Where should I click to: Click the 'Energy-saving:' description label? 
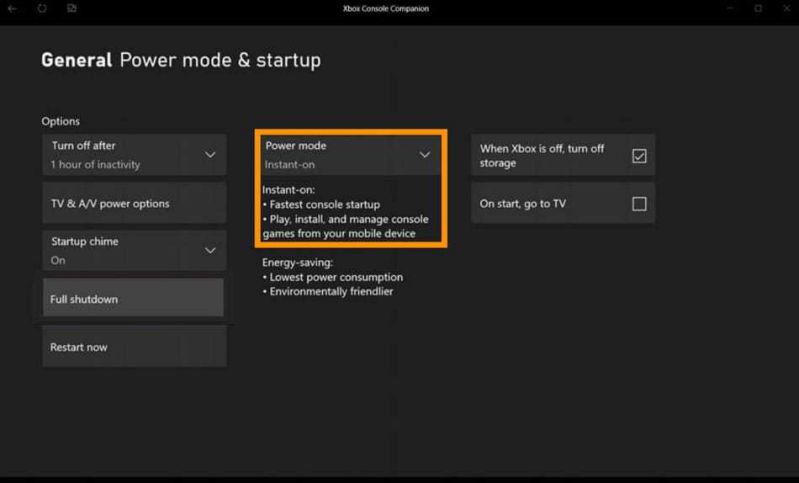click(298, 262)
